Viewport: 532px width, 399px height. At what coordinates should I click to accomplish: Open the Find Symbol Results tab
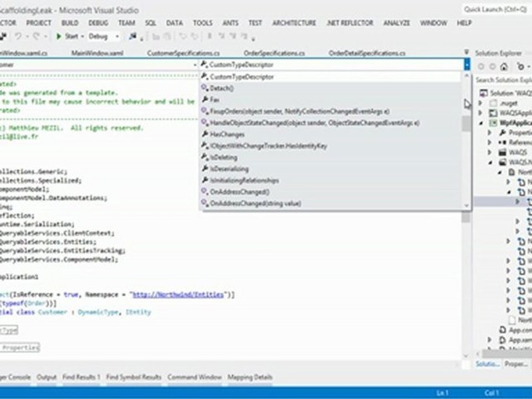tap(134, 377)
